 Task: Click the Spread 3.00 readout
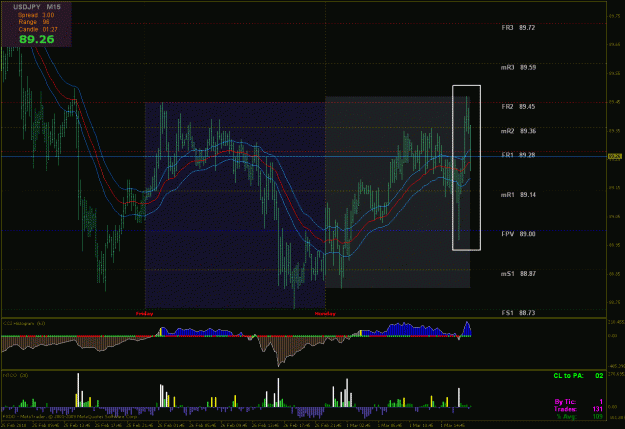tap(36, 15)
